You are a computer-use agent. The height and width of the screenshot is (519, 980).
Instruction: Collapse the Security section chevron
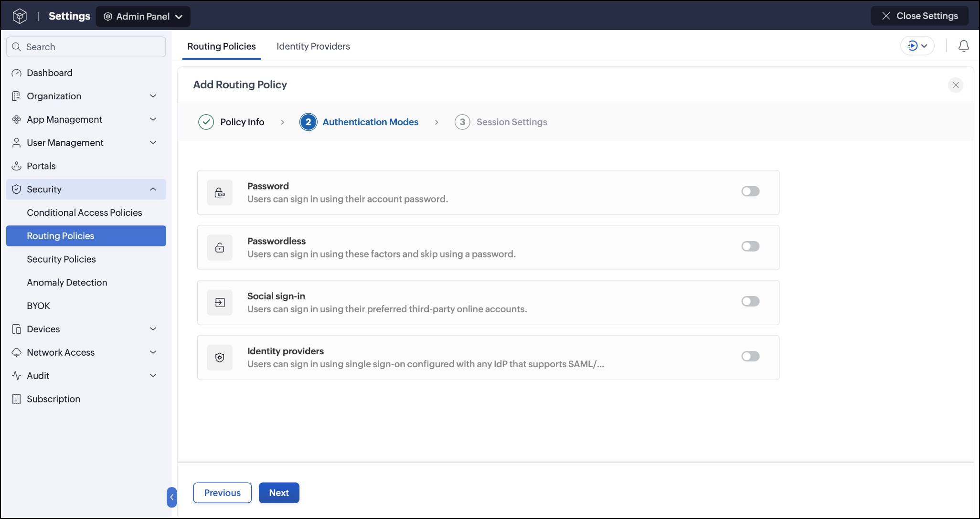(x=153, y=190)
